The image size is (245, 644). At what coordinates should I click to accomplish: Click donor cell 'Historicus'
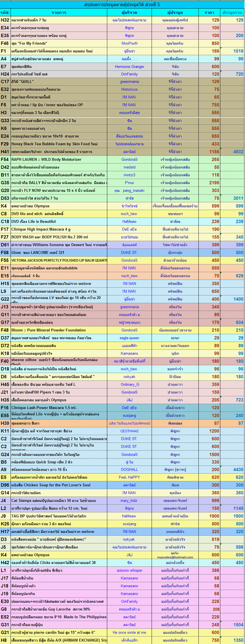pyautogui.click(x=129, y=90)
